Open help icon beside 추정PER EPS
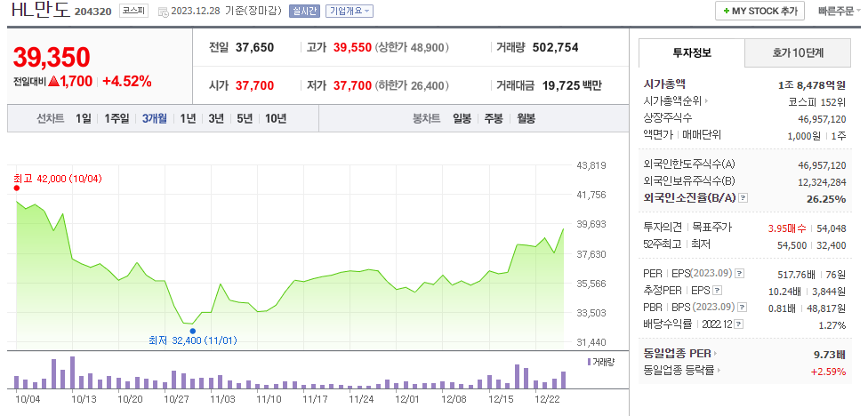868x416 pixels. 717,290
